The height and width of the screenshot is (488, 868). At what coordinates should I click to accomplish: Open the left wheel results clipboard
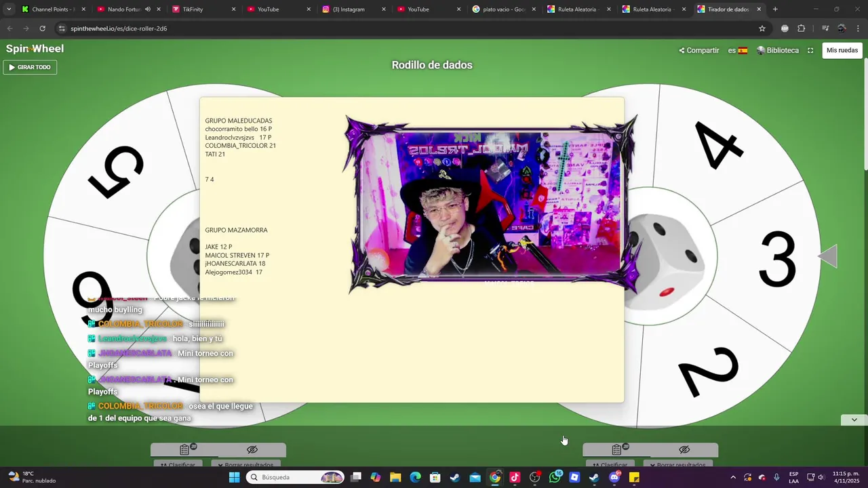coord(184,449)
